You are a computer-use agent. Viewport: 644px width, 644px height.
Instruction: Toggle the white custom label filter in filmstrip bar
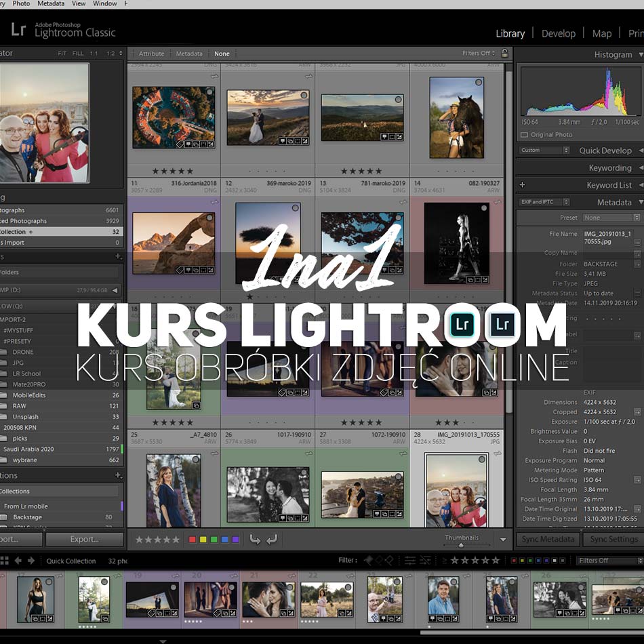tap(555, 560)
